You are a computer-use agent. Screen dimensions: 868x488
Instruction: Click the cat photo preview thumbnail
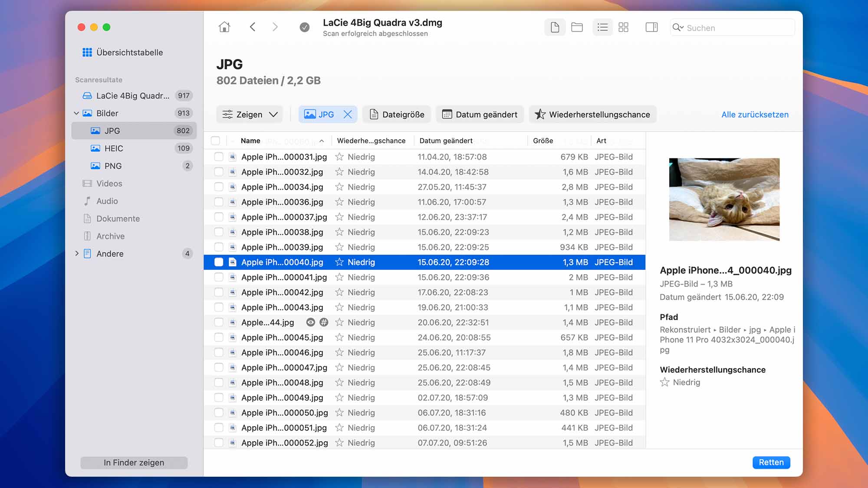point(724,199)
